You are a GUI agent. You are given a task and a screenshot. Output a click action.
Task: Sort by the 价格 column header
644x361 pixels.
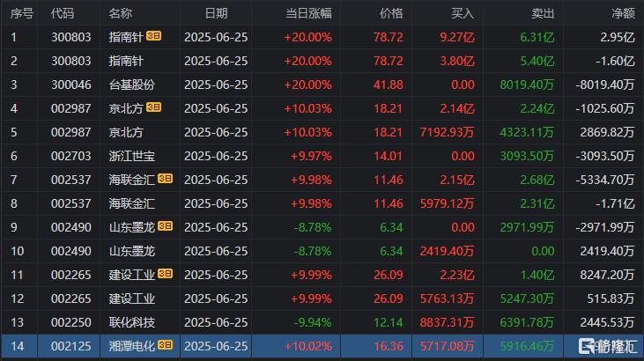[391, 13]
